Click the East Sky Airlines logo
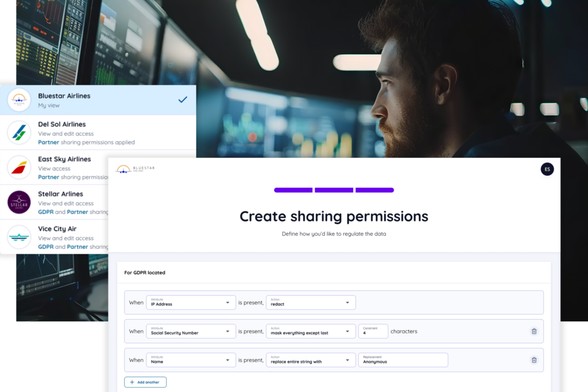 [19, 167]
